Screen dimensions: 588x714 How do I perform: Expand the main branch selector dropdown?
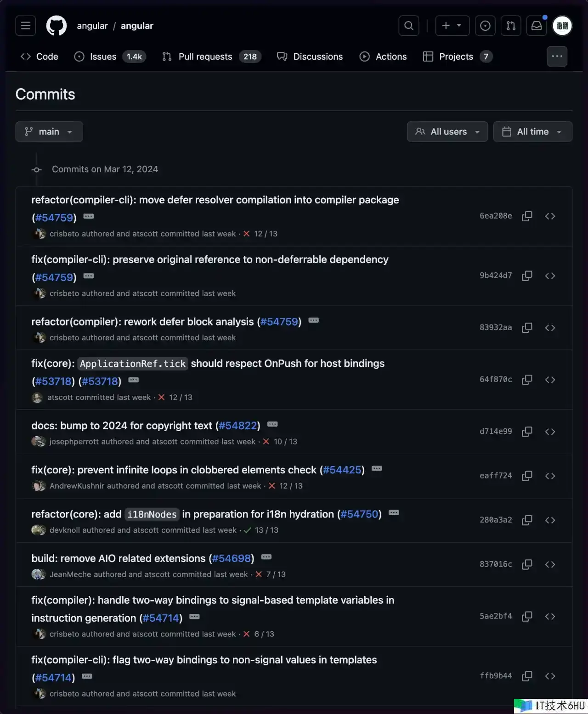coord(49,132)
